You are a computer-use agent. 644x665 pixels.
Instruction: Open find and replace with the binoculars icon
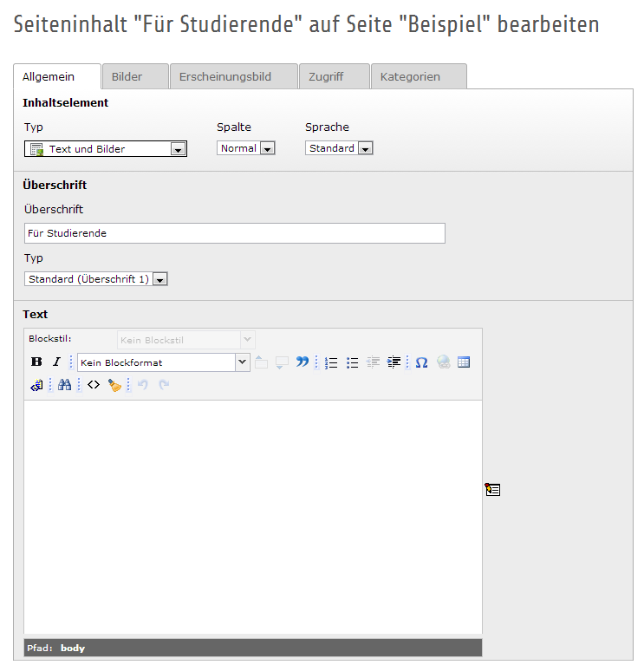click(64, 385)
